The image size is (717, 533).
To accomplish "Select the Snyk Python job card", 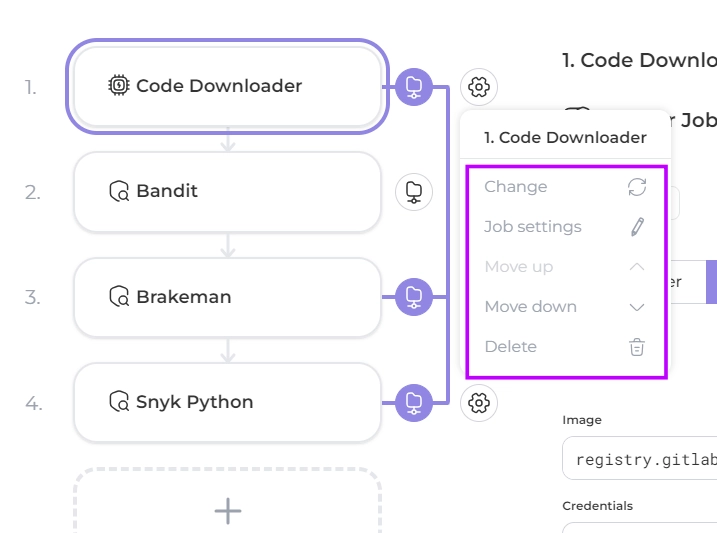I will point(227,402).
